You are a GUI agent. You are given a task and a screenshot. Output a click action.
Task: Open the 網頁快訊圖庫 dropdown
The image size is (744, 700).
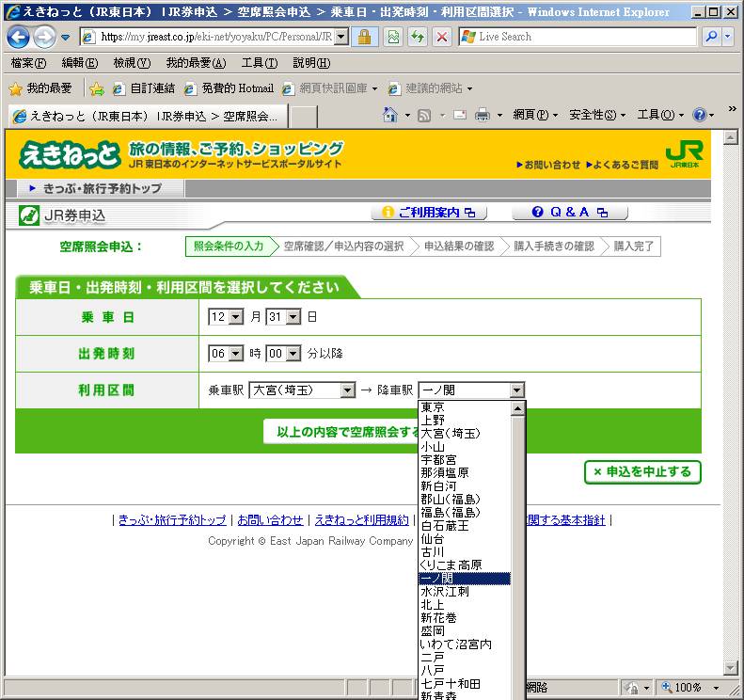330,88
